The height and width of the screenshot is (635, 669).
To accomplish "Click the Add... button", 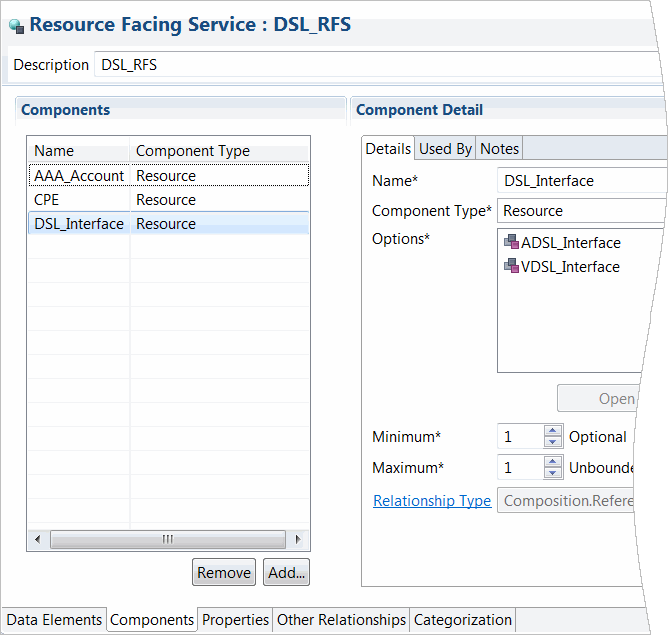I will coord(286,572).
